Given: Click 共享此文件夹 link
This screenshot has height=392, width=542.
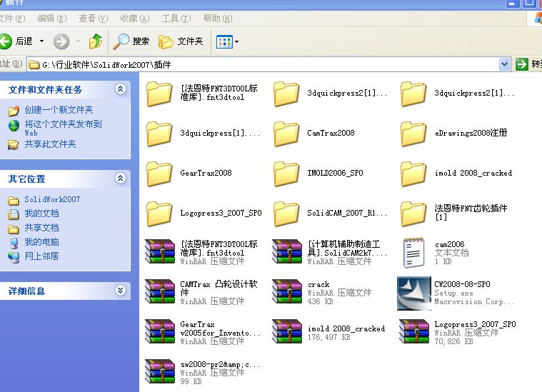Looking at the screenshot, I should click(x=50, y=144).
